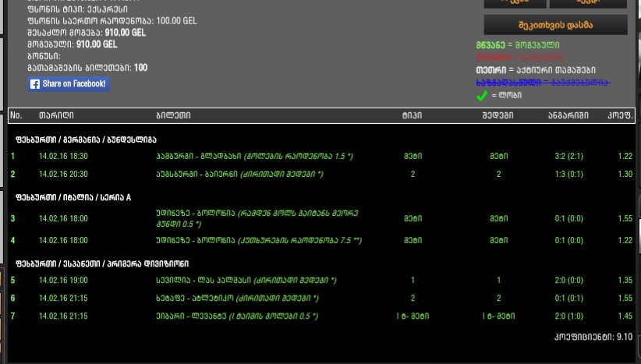
Task: Click coefficient 1.22 in the ჰამბურგი row
Action: click(625, 156)
